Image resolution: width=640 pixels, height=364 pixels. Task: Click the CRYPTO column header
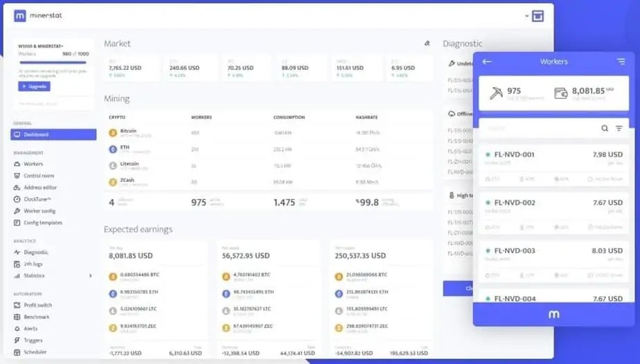(x=117, y=118)
